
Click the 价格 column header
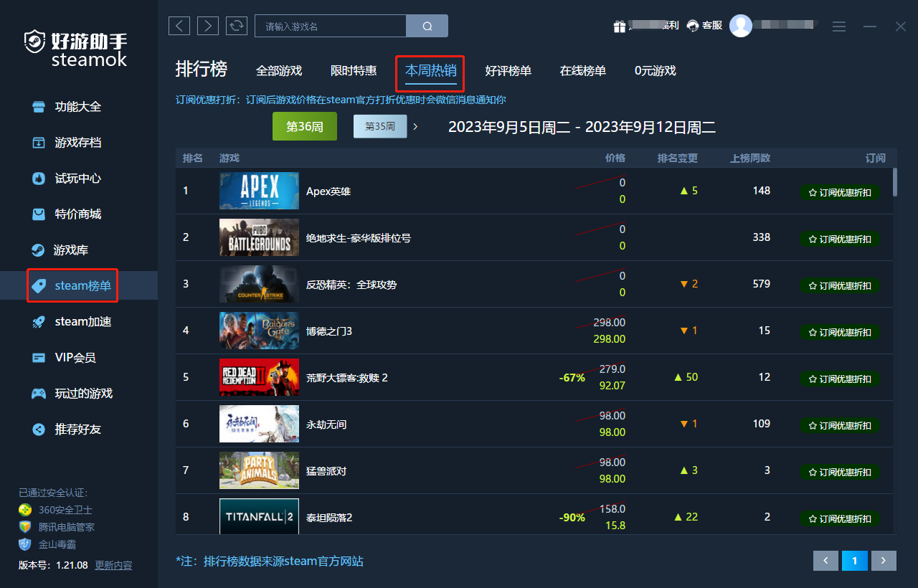coord(615,158)
